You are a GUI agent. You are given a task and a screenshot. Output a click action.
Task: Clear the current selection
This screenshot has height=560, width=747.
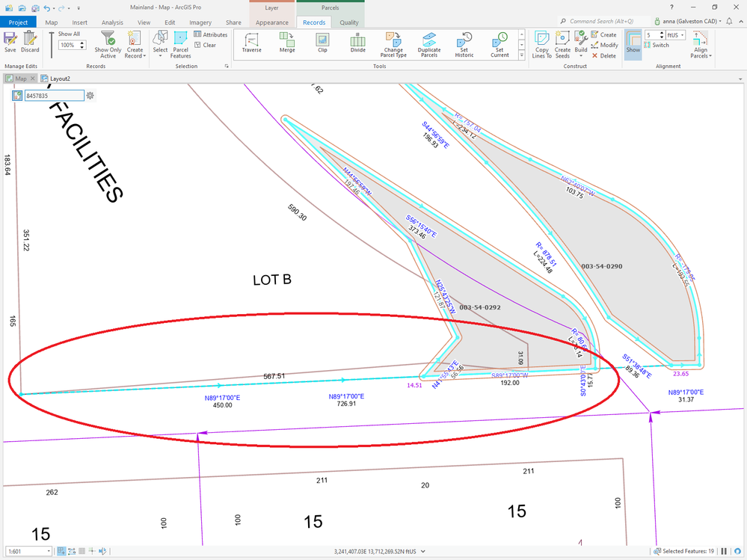[x=206, y=45]
